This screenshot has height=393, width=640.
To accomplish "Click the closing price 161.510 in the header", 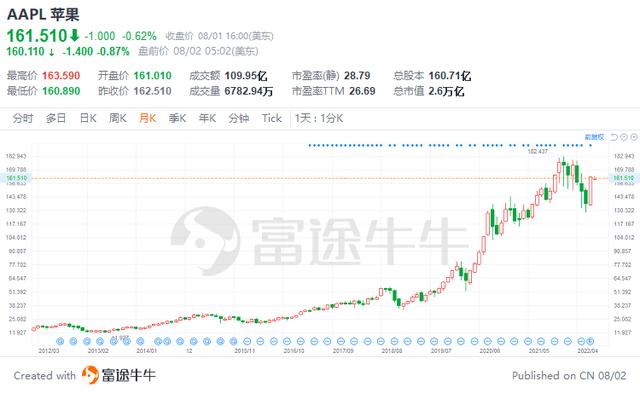I will (x=37, y=36).
